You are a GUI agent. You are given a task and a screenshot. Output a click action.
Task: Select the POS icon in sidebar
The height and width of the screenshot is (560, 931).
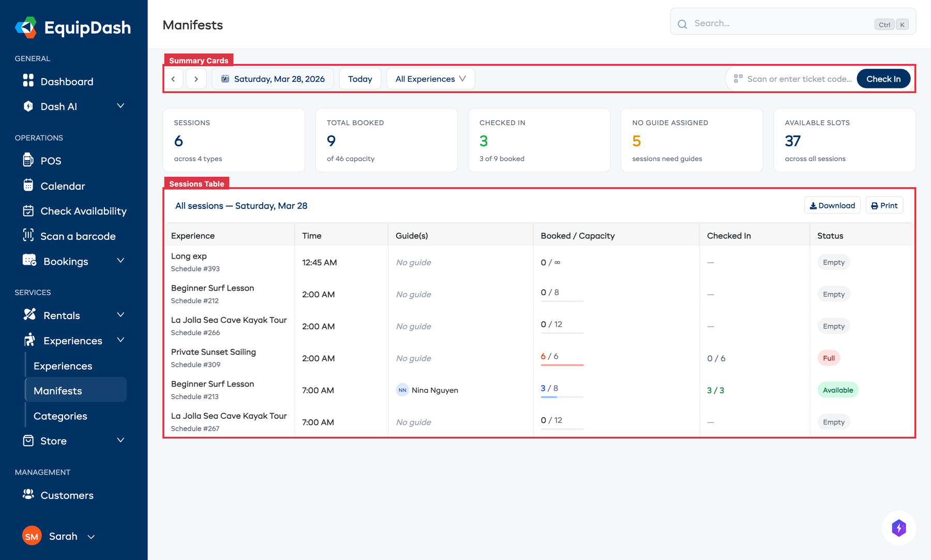pyautogui.click(x=29, y=160)
